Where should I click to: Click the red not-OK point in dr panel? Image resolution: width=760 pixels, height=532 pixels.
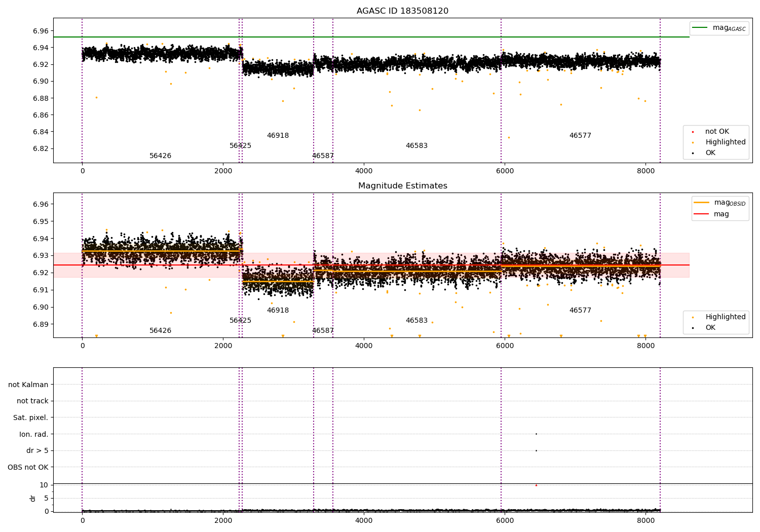(536, 485)
